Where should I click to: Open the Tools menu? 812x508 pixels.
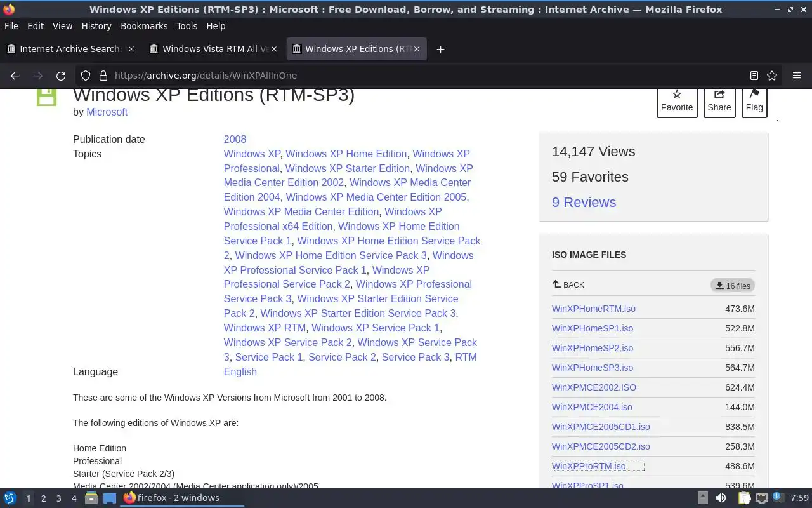(187, 26)
